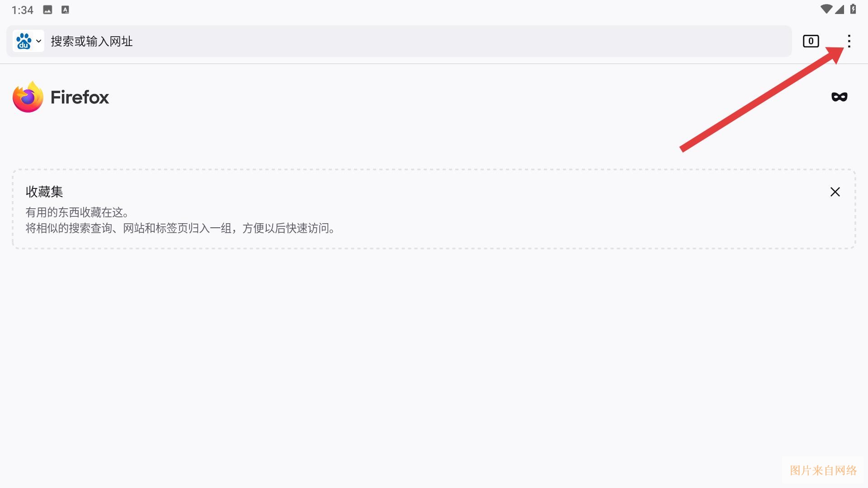Screen dimensions: 868x488
Task: Tap the battery status icon
Action: [853, 9]
